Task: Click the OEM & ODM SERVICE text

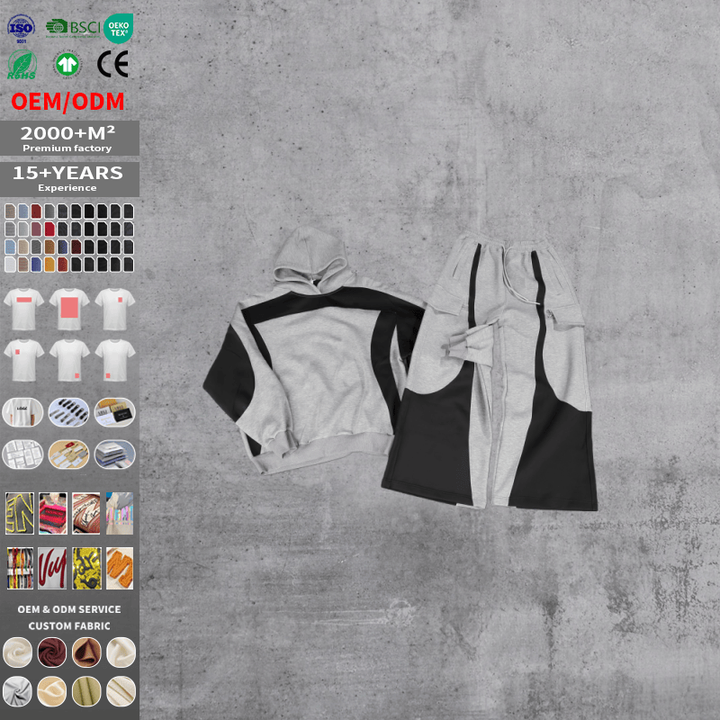Action: coord(69,609)
